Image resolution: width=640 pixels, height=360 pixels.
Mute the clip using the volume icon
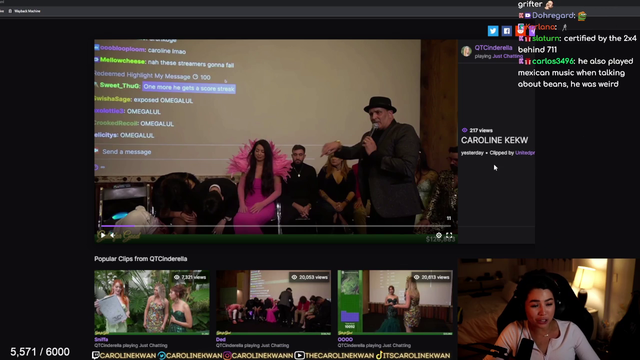click(113, 235)
